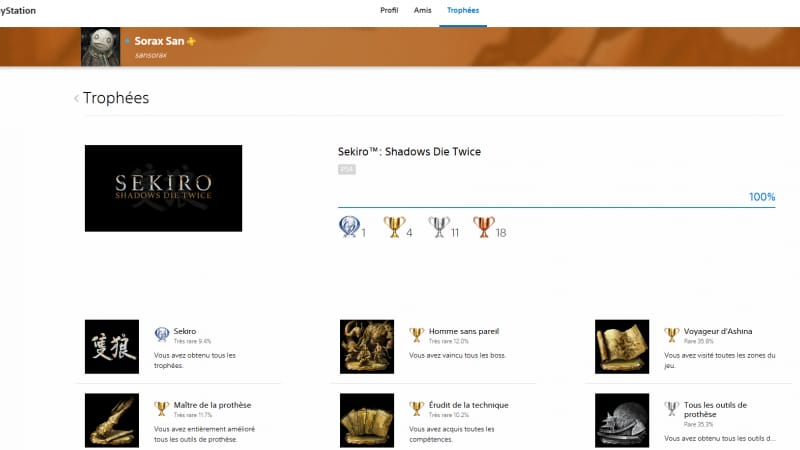
Task: Click Sorax San's profile avatar
Action: pyautogui.click(x=101, y=47)
